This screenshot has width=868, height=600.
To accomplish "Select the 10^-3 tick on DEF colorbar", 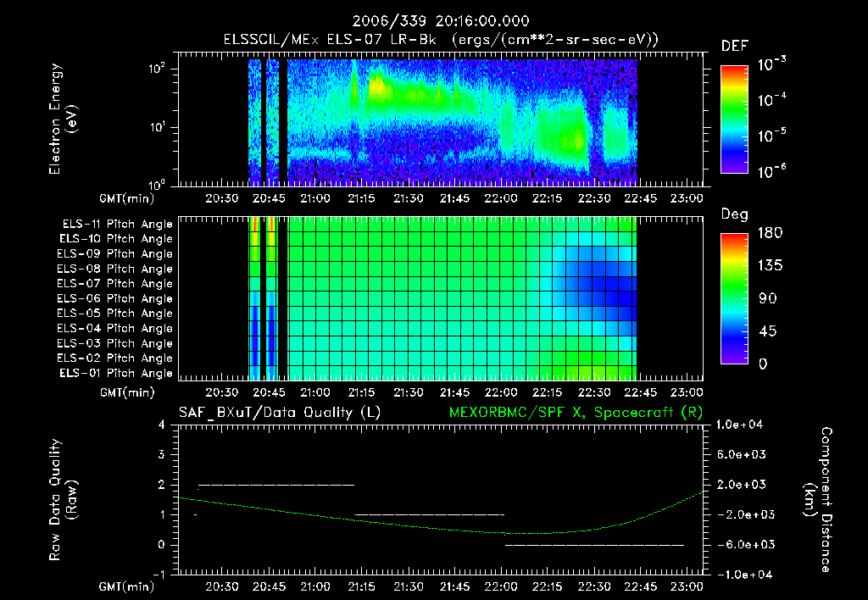I will (x=771, y=64).
